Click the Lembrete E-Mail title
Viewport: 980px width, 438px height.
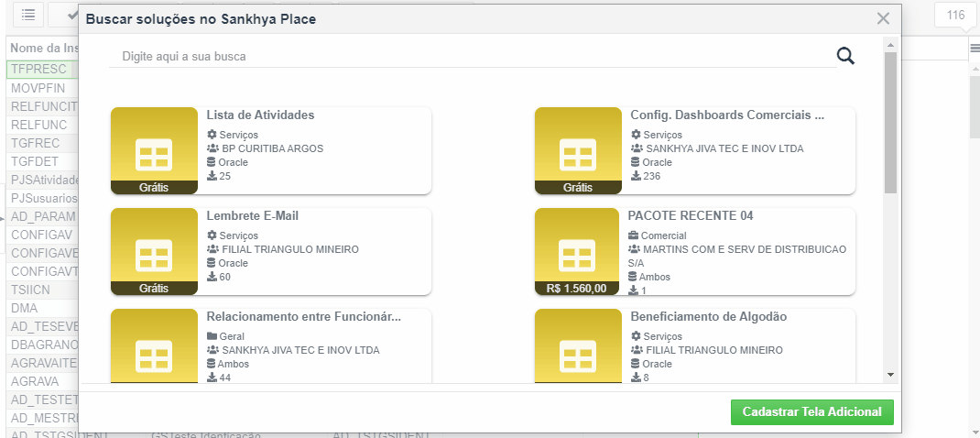click(253, 216)
